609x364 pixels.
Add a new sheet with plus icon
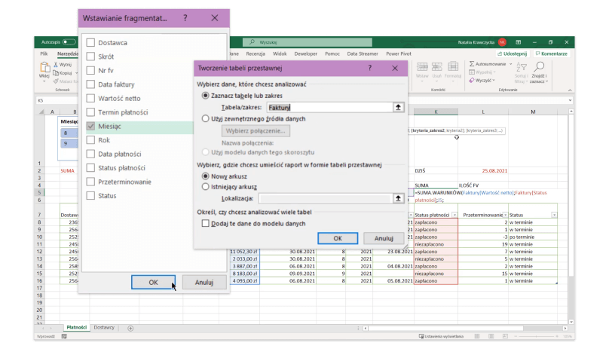[130, 328]
